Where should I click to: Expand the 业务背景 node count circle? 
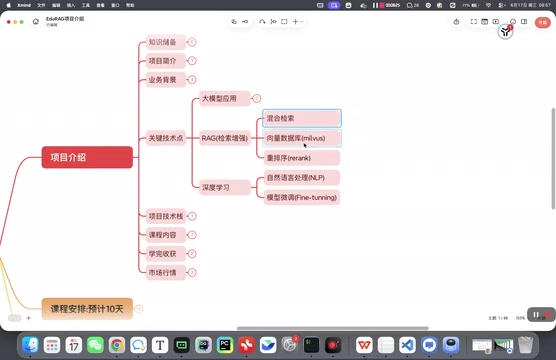click(192, 80)
